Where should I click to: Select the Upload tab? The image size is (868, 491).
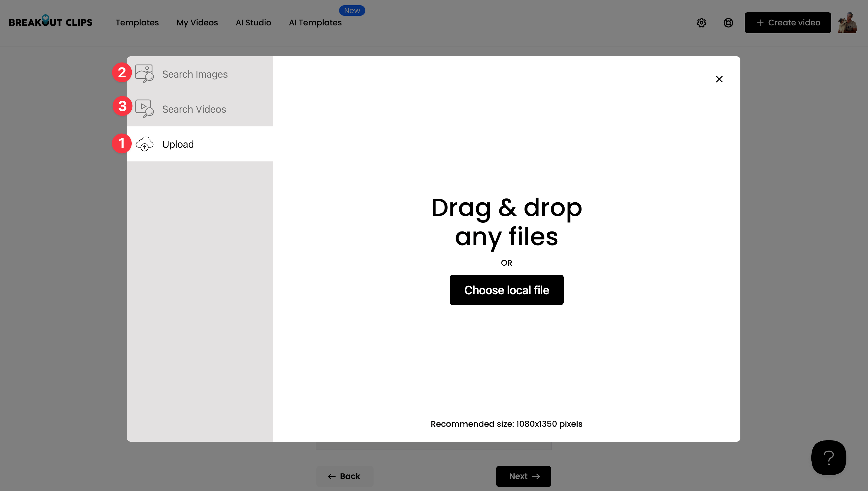(178, 144)
